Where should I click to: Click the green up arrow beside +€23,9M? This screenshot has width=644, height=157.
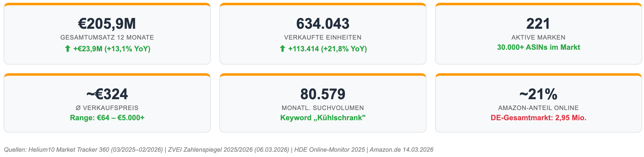pyautogui.click(x=67, y=49)
